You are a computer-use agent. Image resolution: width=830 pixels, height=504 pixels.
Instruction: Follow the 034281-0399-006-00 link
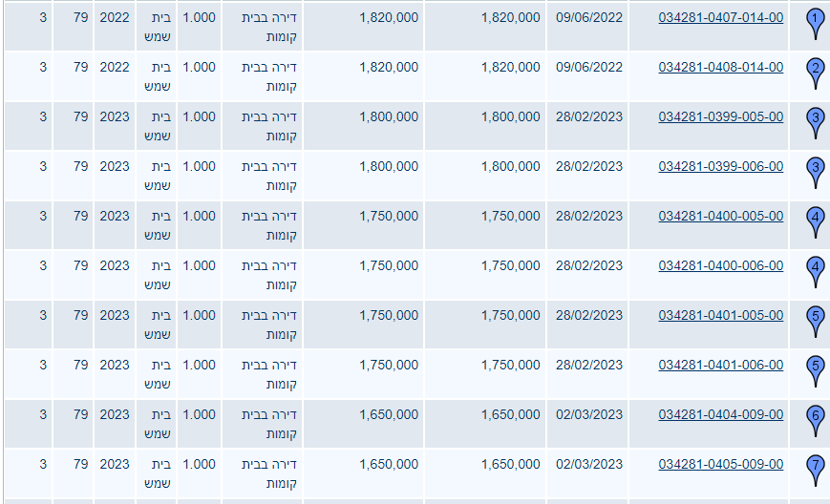point(720,166)
